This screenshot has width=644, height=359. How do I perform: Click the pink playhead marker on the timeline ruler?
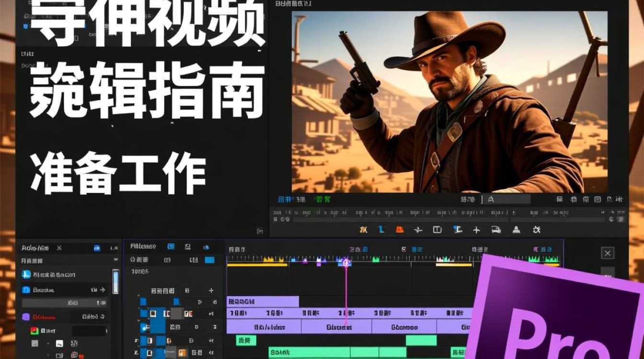345,262
